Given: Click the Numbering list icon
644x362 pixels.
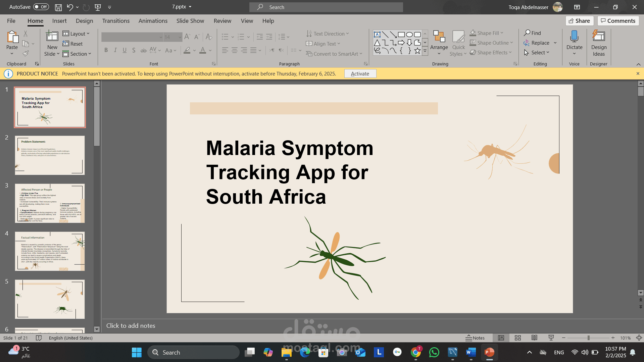Looking at the screenshot, I should pyautogui.click(x=241, y=37).
